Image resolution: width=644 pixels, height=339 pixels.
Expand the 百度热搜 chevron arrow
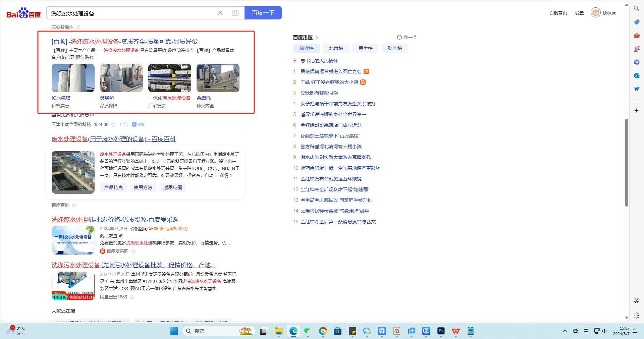coord(317,38)
